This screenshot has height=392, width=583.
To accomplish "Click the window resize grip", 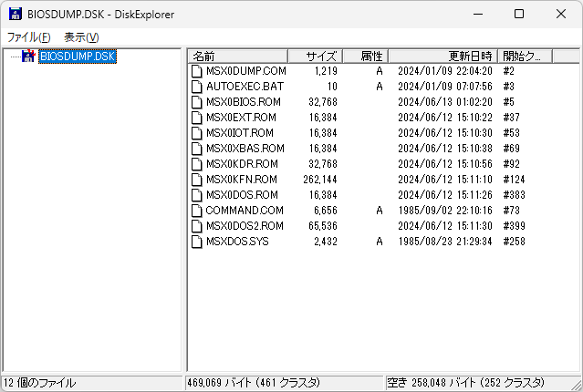I will (x=577, y=386).
